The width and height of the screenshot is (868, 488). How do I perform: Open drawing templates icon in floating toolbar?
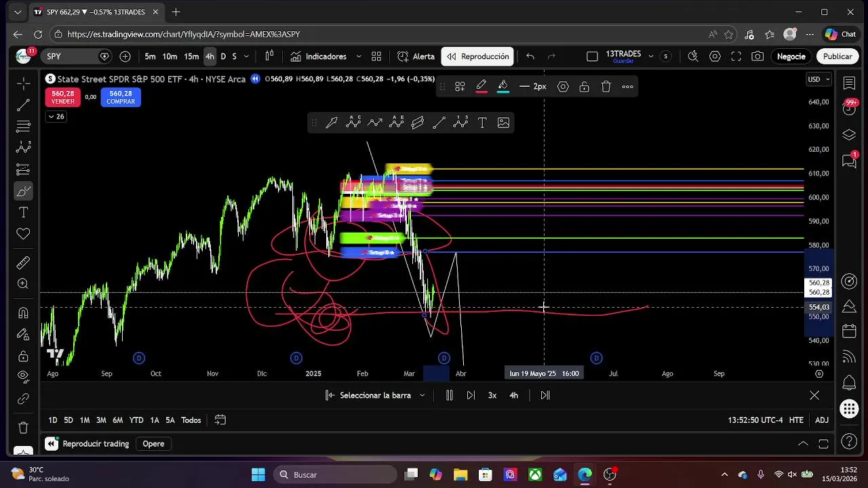(x=460, y=86)
